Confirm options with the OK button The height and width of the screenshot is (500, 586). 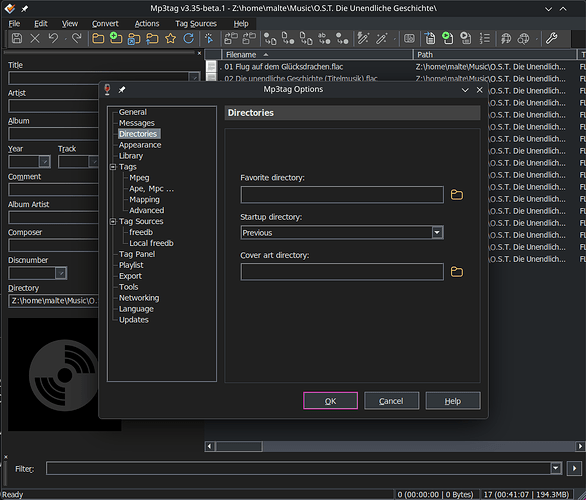[330, 401]
